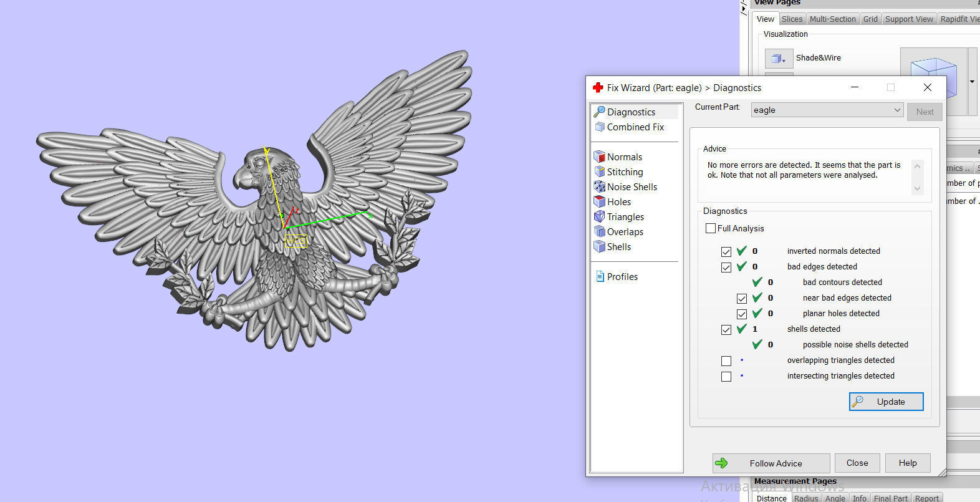Image resolution: width=980 pixels, height=502 pixels.
Task: Click the Help button in Fix Wizard
Action: (x=908, y=463)
